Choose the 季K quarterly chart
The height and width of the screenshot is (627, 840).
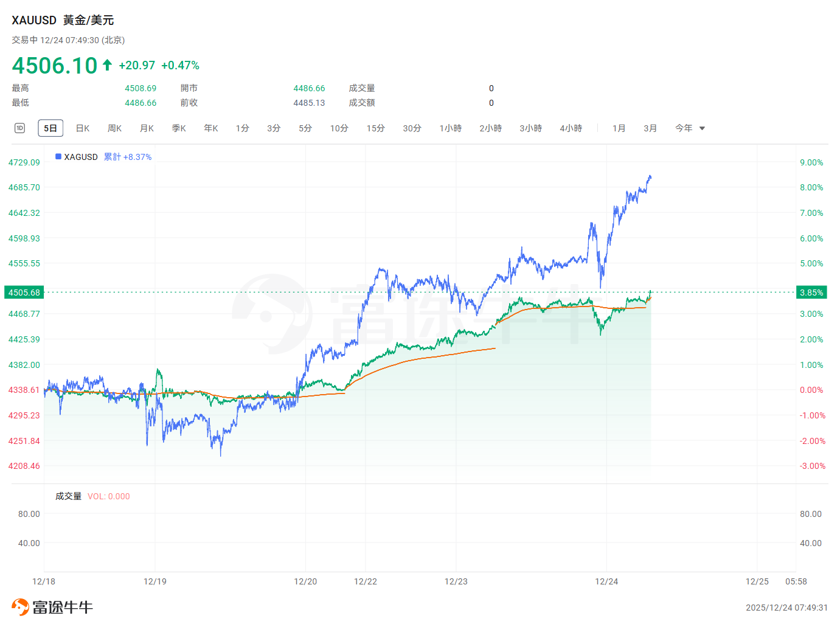[179, 128]
